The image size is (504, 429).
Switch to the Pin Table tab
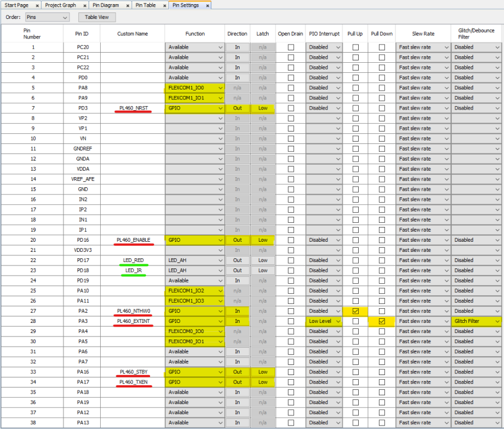145,5
